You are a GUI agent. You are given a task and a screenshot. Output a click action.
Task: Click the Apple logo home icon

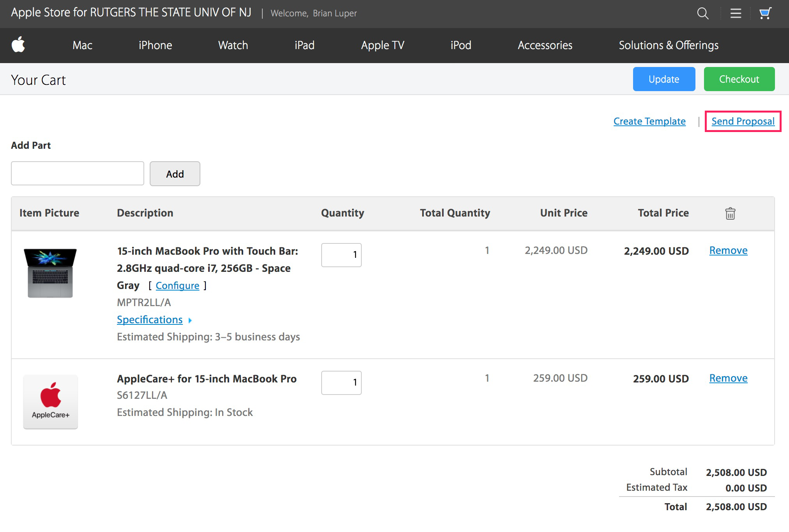[18, 45]
